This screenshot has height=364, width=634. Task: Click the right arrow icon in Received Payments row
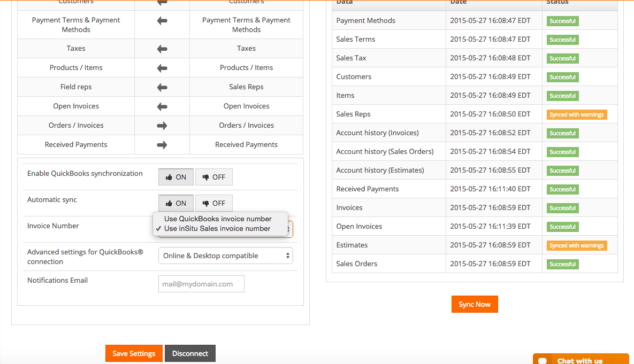162,145
